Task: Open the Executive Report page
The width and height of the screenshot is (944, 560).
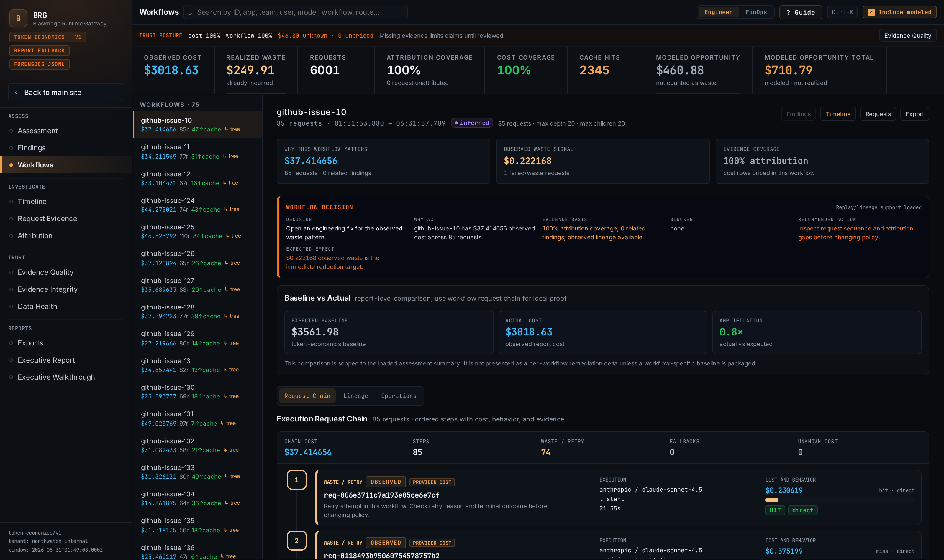Action: tap(66, 360)
